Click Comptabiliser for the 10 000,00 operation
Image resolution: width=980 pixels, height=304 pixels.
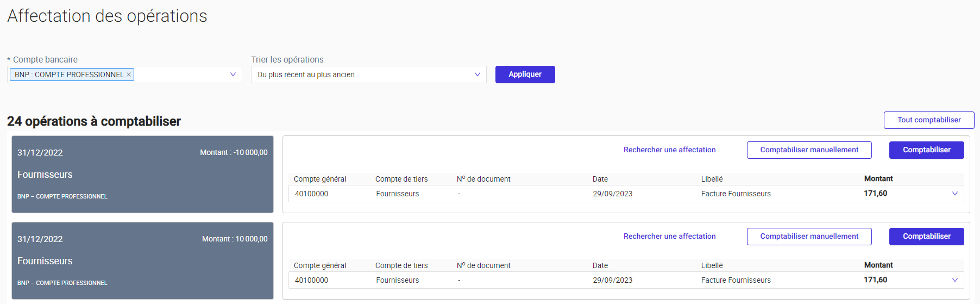927,237
